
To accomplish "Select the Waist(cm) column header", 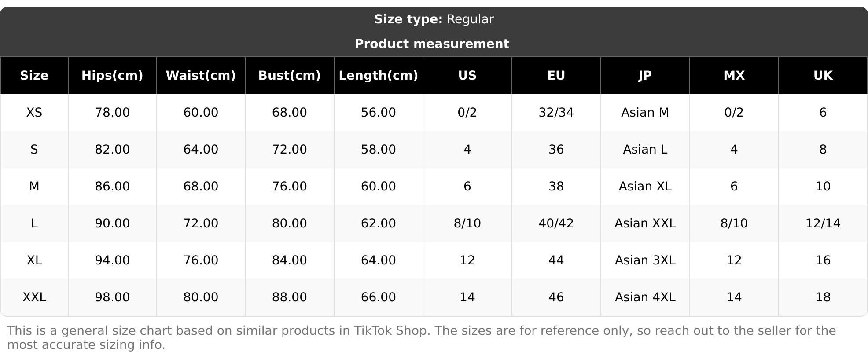I will pos(201,76).
